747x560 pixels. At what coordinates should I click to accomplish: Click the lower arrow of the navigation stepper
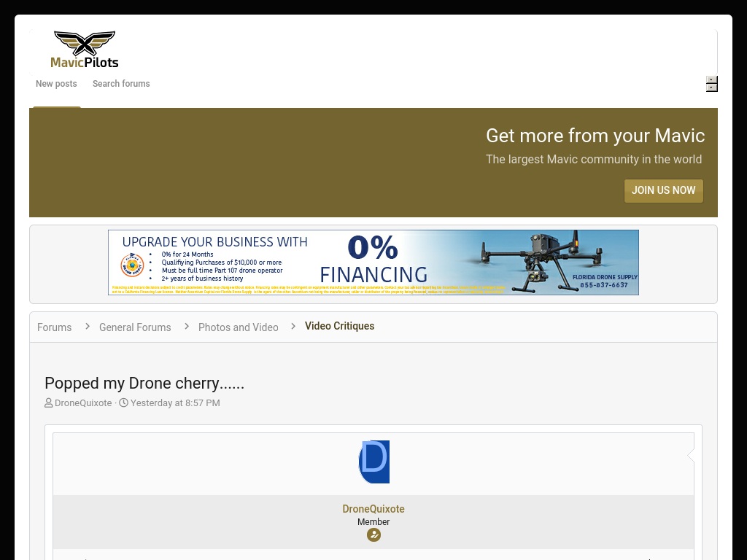(x=712, y=87)
